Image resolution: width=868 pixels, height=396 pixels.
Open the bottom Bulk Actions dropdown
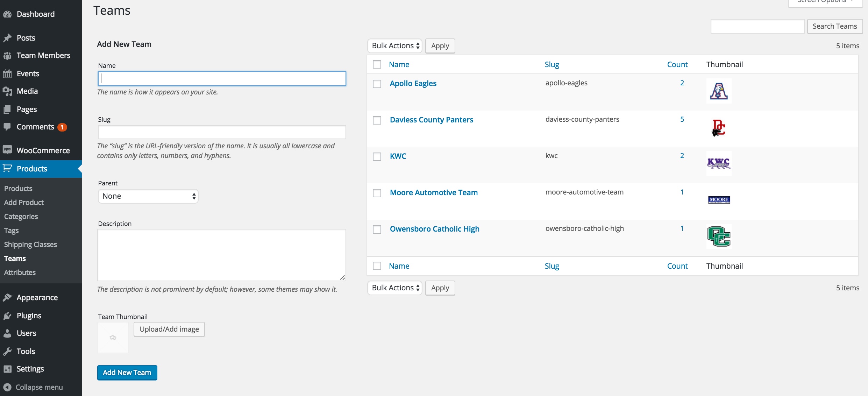(395, 288)
